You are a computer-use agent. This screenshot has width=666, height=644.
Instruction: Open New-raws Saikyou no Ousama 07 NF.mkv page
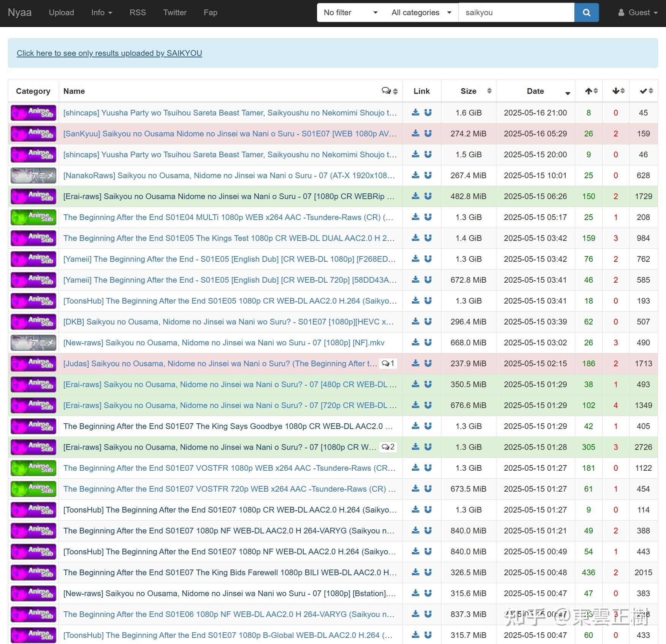(x=224, y=343)
